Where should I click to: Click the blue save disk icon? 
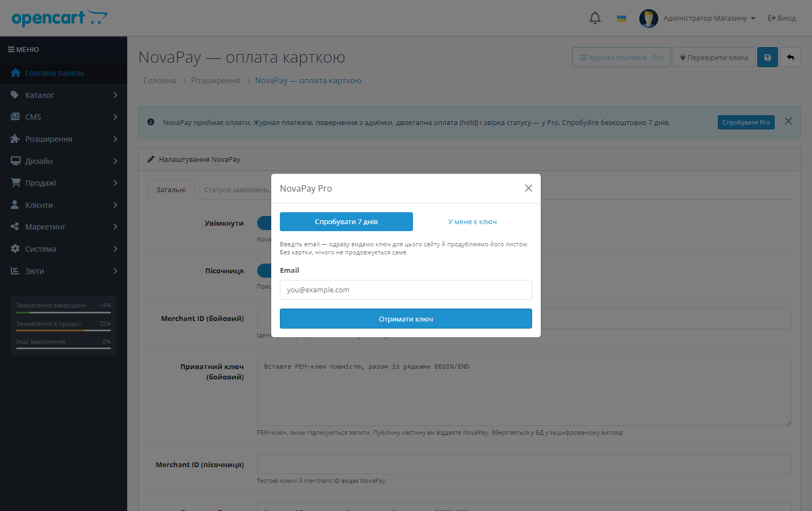[x=768, y=57]
